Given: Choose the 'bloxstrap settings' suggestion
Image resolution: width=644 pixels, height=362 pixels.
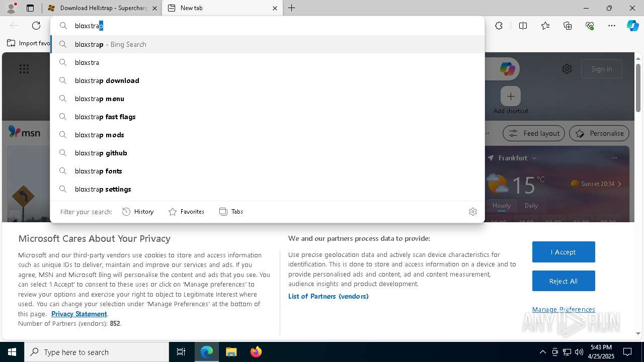Looking at the screenshot, I should tap(268, 189).
